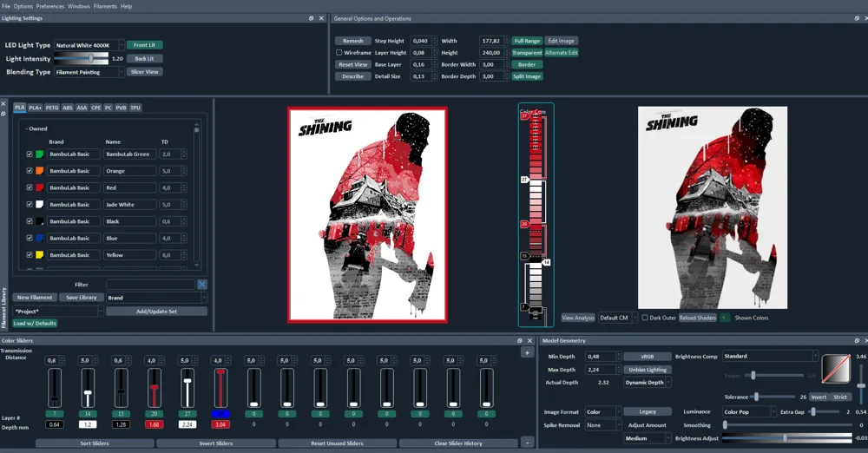Image resolution: width=868 pixels, height=453 pixels.
Task: Switch to the PETG filament tab
Action: click(x=52, y=108)
